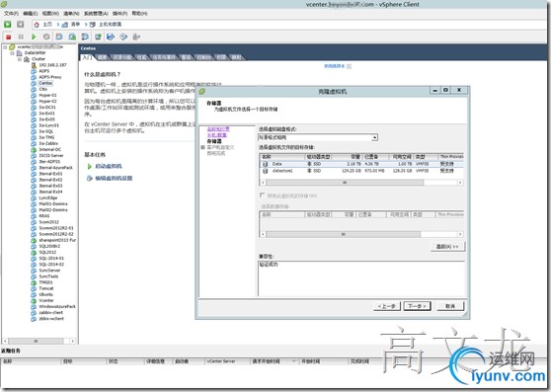Click the green running Internal-DC VM icon
The height and width of the screenshot is (392, 551).
click(34, 150)
